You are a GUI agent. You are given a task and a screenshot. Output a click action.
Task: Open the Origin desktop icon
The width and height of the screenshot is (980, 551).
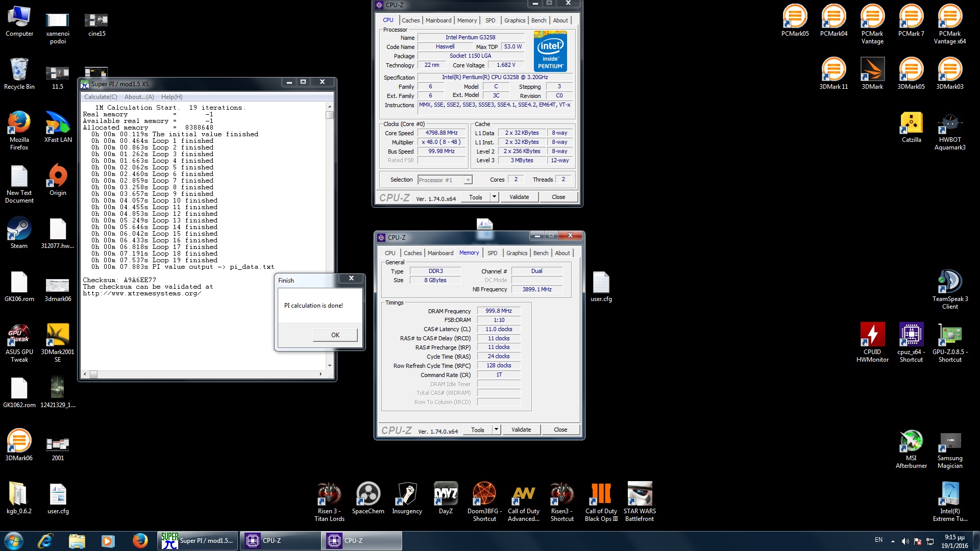click(x=58, y=179)
